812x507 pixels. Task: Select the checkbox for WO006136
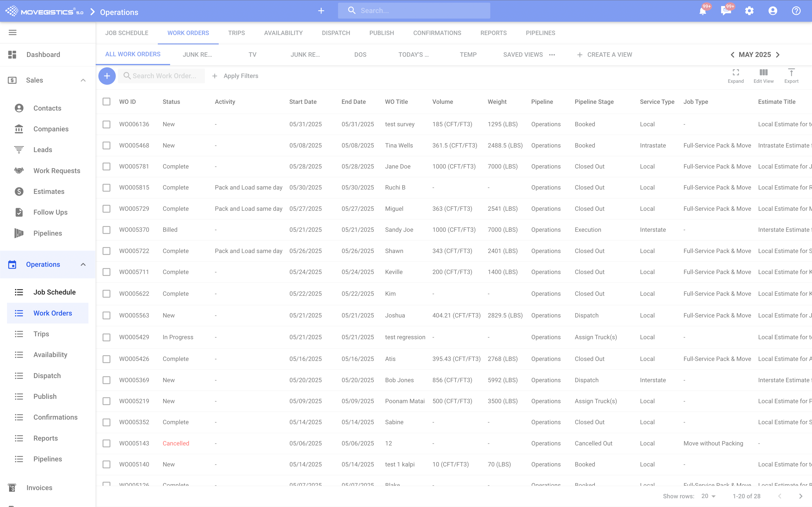[106, 124]
